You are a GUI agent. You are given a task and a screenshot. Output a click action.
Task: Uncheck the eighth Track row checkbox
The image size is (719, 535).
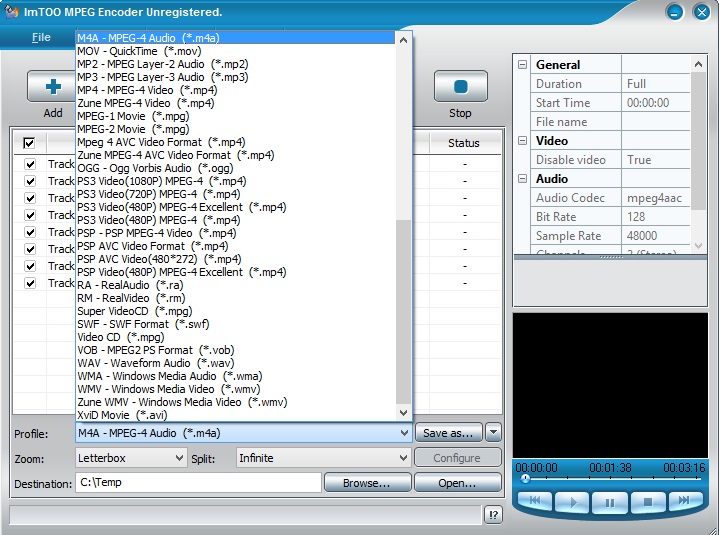point(30,283)
